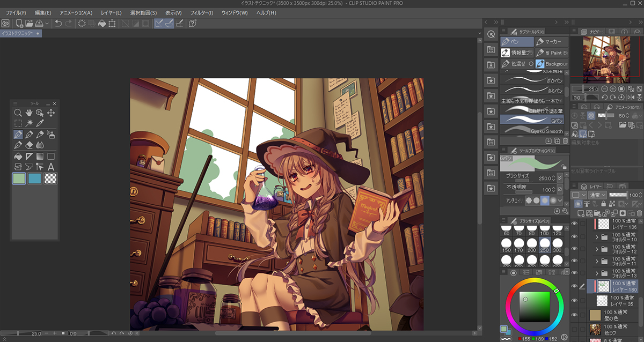Expand the フォルダー 13 layer folder
The width and height of the screenshot is (644, 342).
point(597,273)
